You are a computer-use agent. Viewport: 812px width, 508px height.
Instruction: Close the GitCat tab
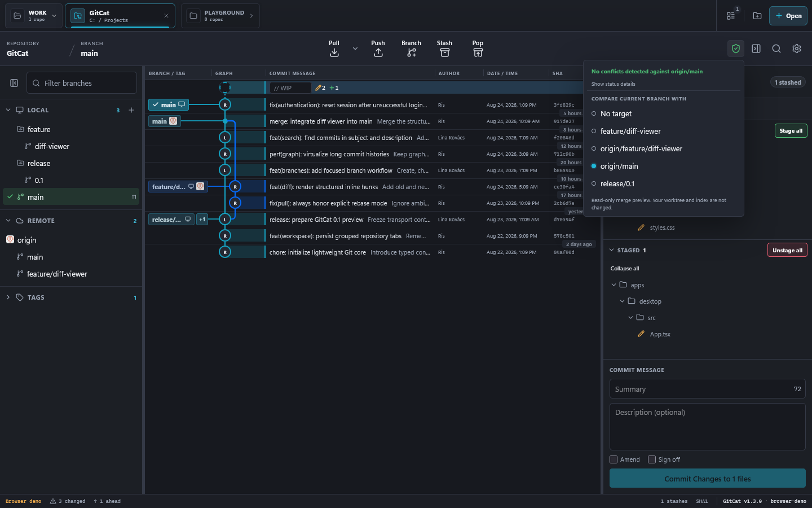[x=166, y=16]
